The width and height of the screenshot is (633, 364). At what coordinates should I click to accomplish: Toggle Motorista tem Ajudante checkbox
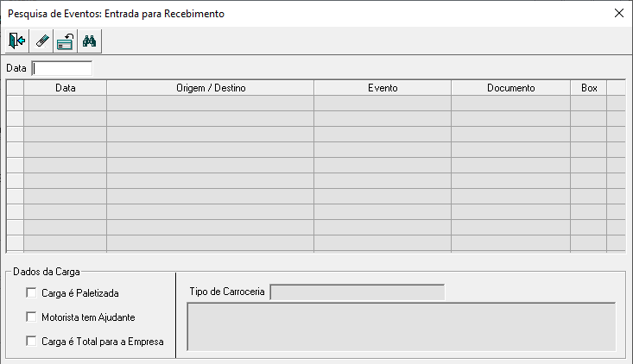coord(32,317)
